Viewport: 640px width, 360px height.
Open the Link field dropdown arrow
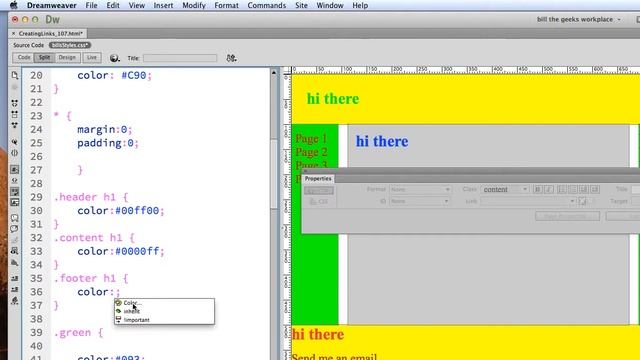(x=572, y=201)
